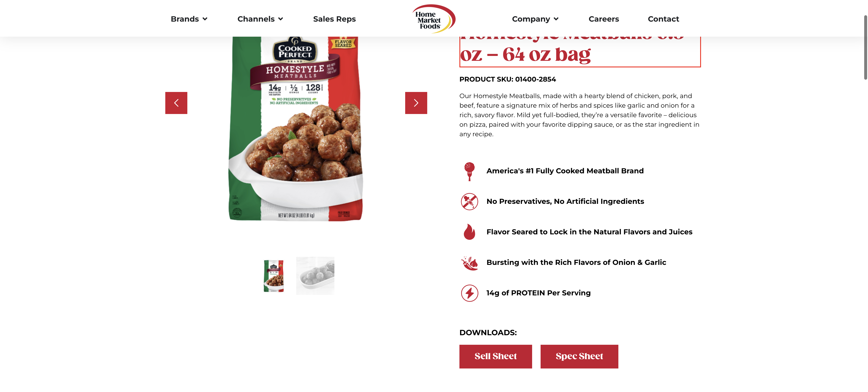Click the onion and garlic flavors icon
The image size is (868, 392).
click(469, 263)
